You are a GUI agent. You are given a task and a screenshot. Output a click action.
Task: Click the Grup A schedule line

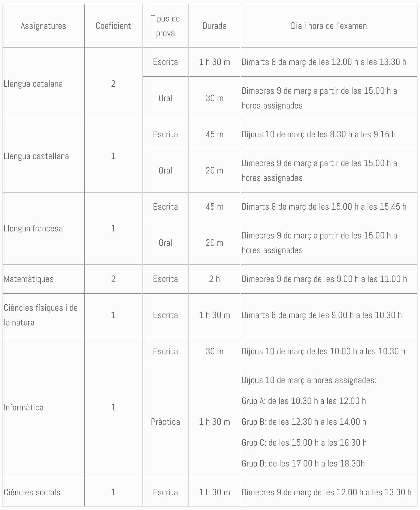[304, 401]
